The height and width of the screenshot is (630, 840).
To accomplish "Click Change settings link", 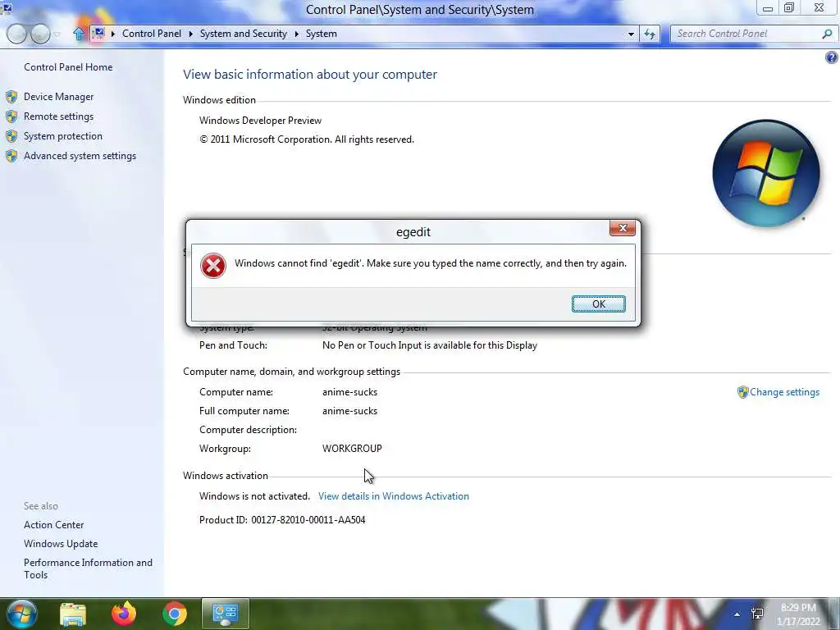I will click(784, 392).
